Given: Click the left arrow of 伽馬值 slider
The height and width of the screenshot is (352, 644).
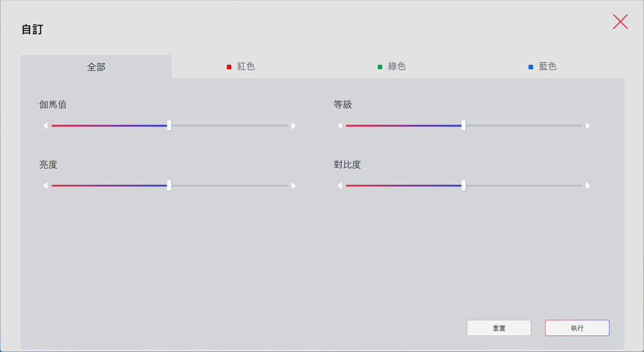Looking at the screenshot, I should click(45, 126).
